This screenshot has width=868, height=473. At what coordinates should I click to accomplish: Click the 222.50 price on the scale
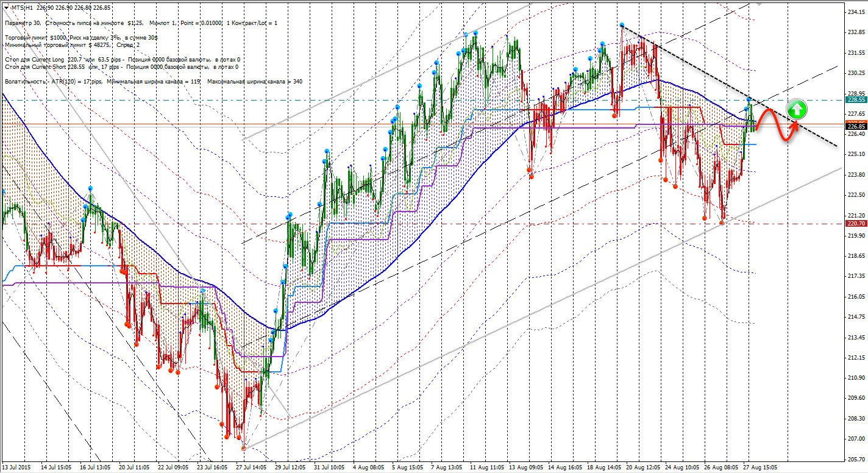point(856,194)
